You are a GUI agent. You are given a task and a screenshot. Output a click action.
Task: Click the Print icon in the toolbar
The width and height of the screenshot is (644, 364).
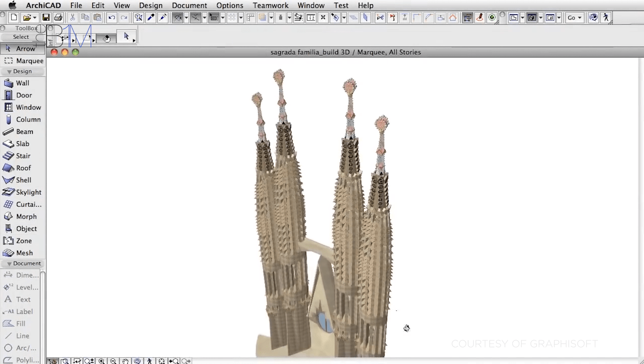pyautogui.click(x=58, y=18)
